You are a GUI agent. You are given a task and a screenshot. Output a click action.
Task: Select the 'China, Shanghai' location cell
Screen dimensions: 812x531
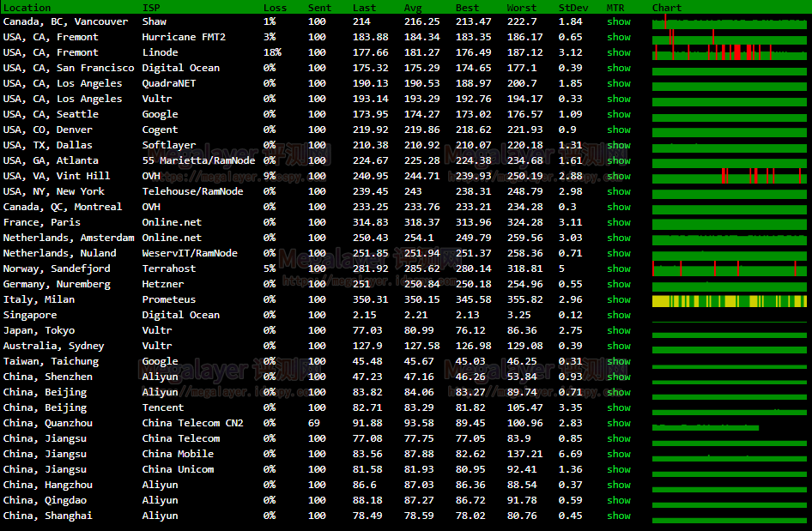48,516
